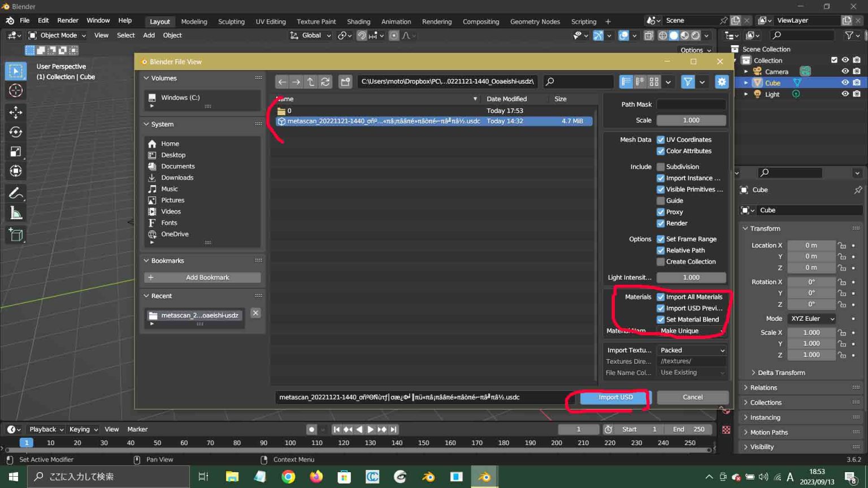868x488 pixels.
Task: Create a new directory in file browser
Action: [345, 81]
